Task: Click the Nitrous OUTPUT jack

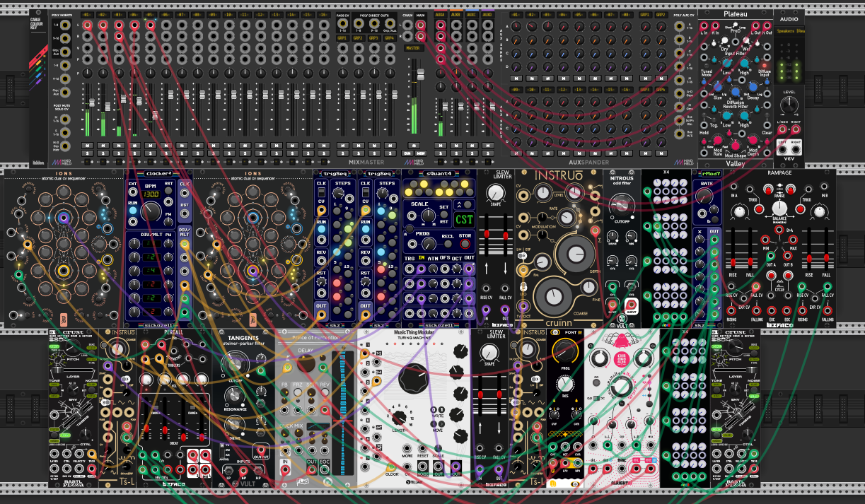Action: pyautogui.click(x=631, y=305)
